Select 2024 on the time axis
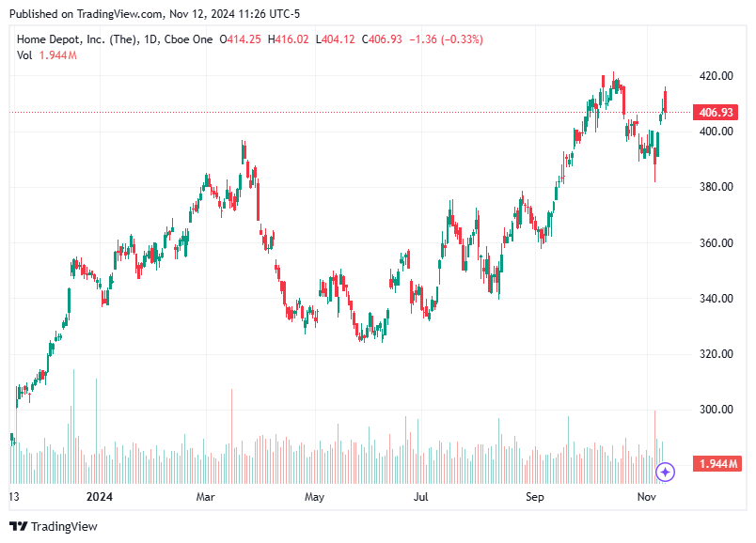 click(100, 498)
